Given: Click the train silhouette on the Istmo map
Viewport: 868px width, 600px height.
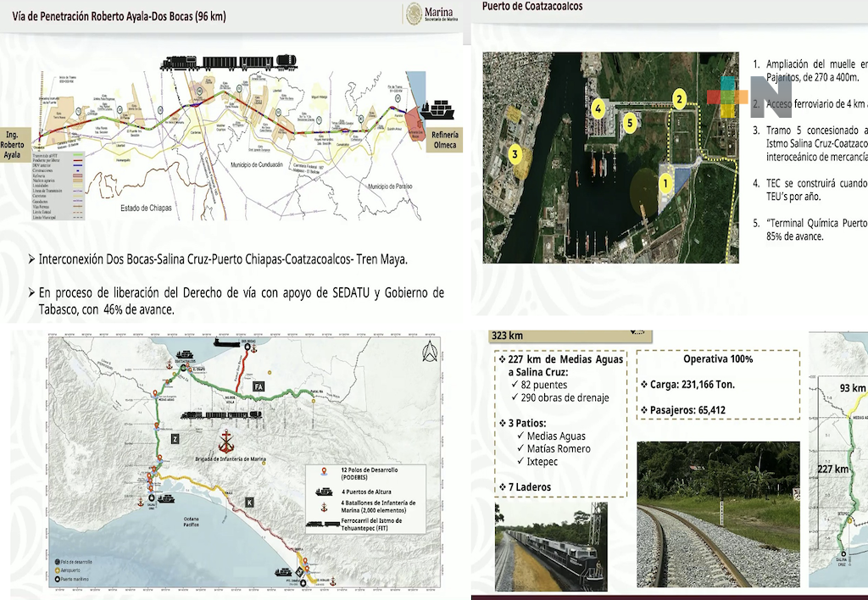Looking at the screenshot, I should pyautogui.click(x=222, y=414).
